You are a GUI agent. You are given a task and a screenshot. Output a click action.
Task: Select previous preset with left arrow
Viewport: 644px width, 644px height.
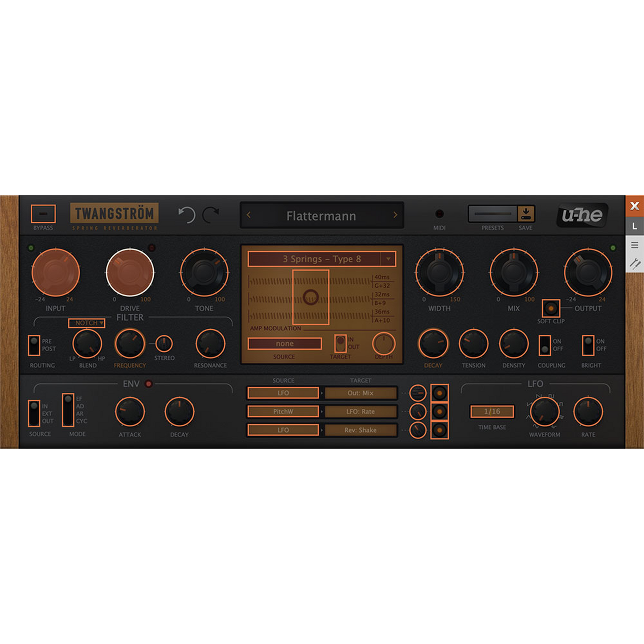click(x=249, y=215)
